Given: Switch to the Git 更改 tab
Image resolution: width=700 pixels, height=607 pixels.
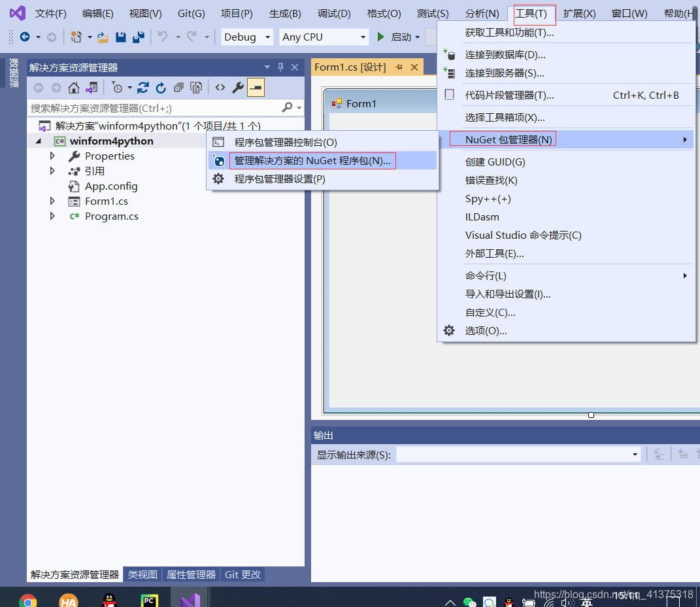Looking at the screenshot, I should (242, 574).
